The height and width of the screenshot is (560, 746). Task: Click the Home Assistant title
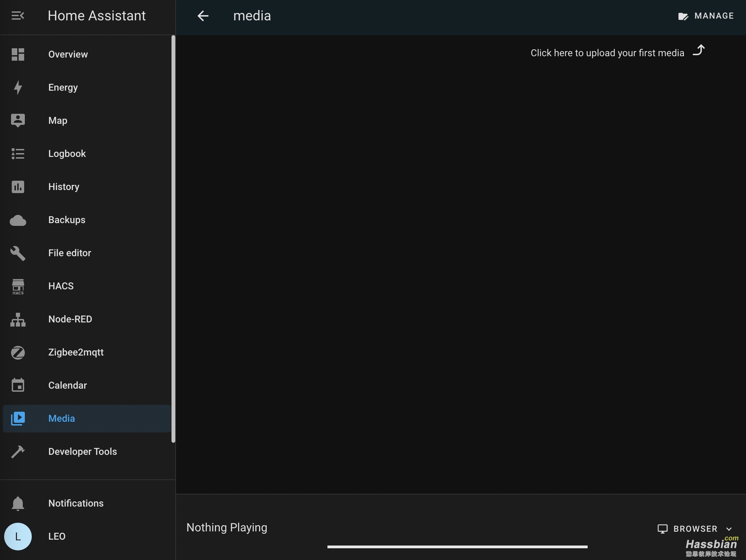pos(97,16)
